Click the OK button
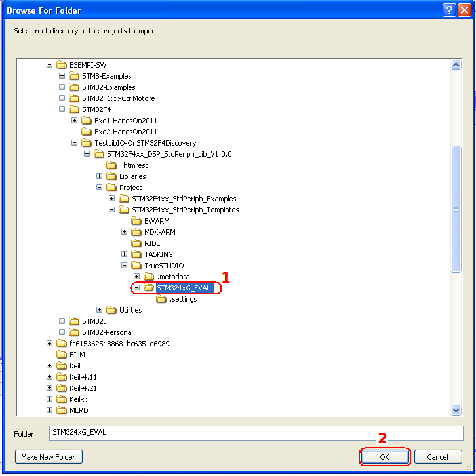Image resolution: width=476 pixels, height=476 pixels. (x=385, y=456)
